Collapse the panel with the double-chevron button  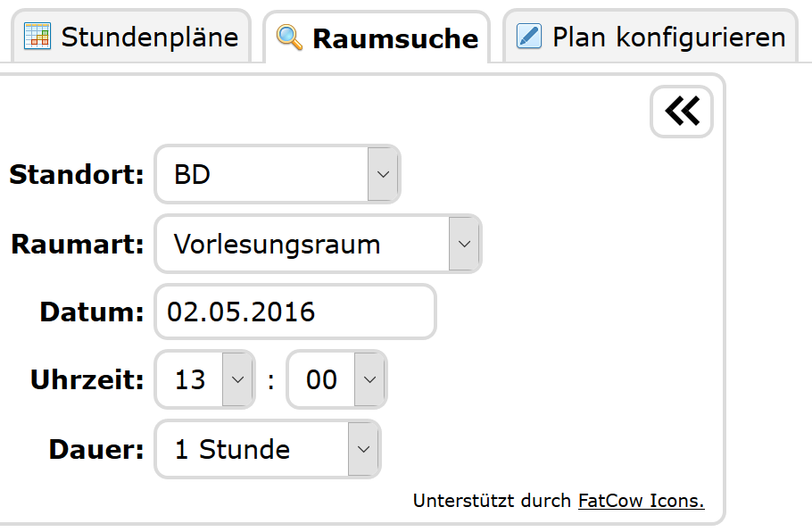[x=682, y=112]
